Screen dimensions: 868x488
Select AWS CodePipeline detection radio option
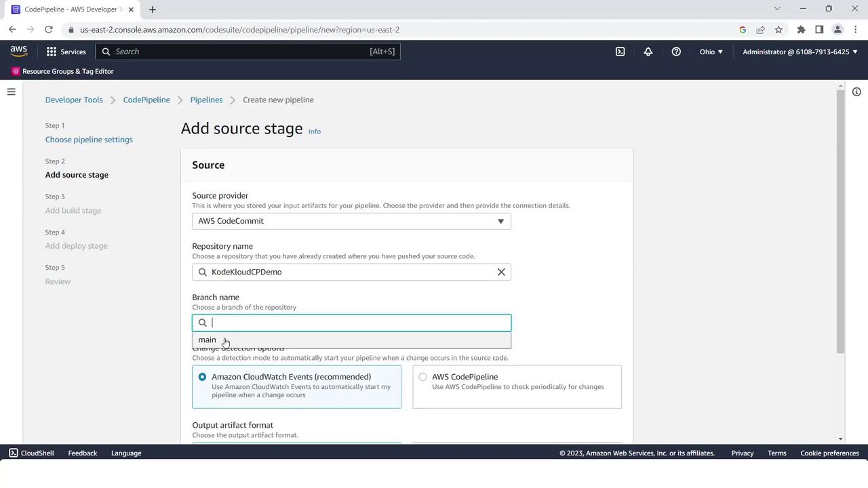click(422, 377)
